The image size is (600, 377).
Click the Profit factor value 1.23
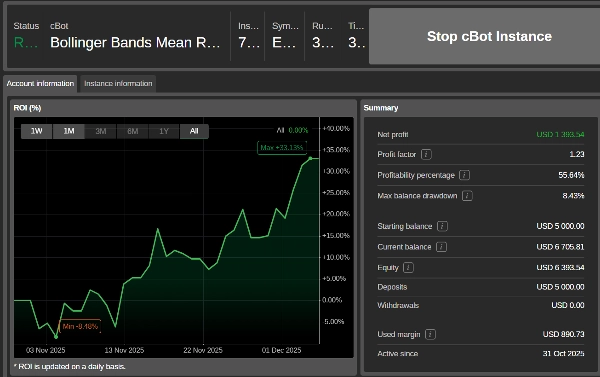click(x=577, y=154)
